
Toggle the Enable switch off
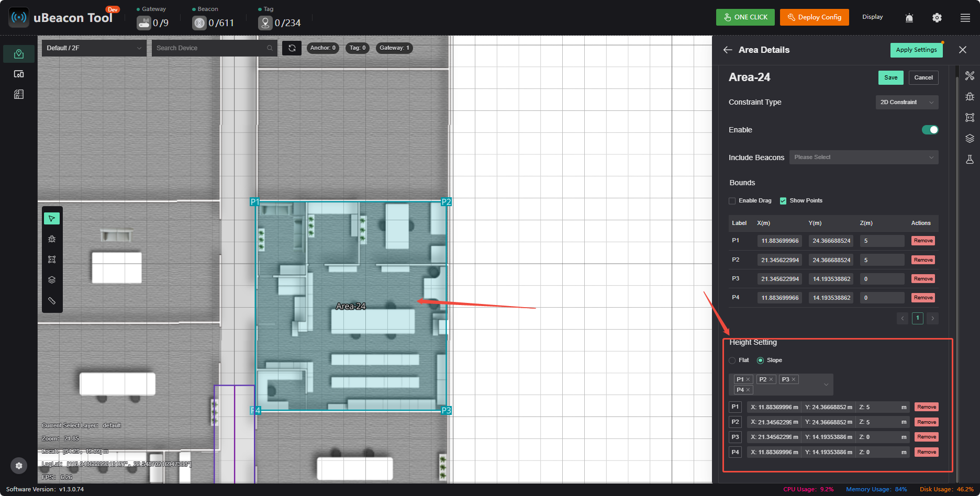click(x=930, y=130)
